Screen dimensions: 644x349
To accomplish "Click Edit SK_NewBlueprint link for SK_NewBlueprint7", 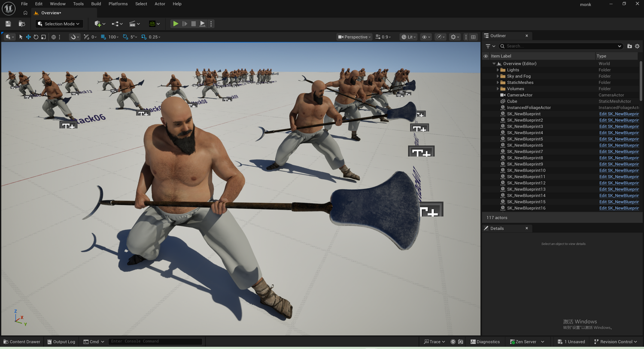I will [619, 152].
